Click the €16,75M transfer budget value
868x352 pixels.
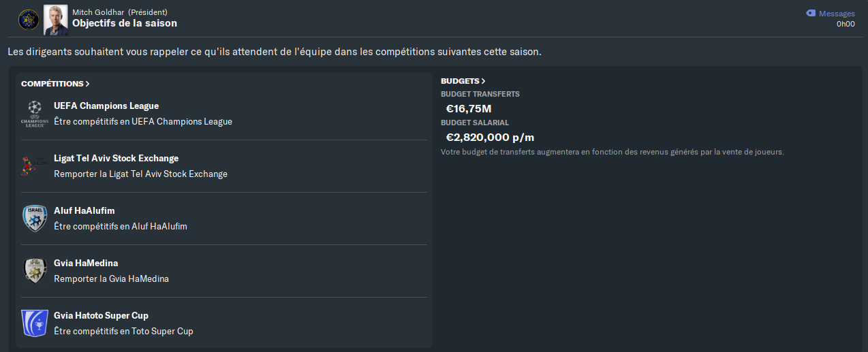[469, 108]
